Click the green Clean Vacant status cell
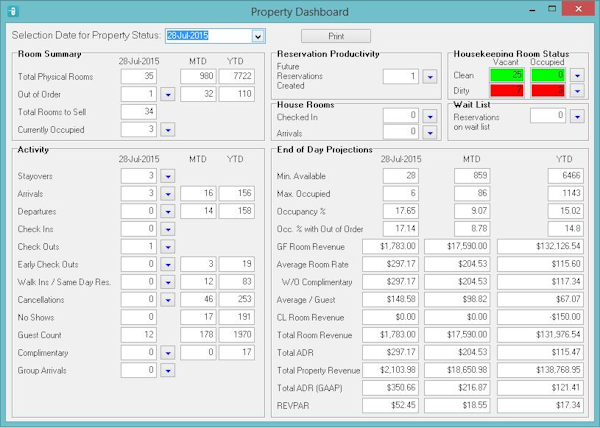 [506, 75]
